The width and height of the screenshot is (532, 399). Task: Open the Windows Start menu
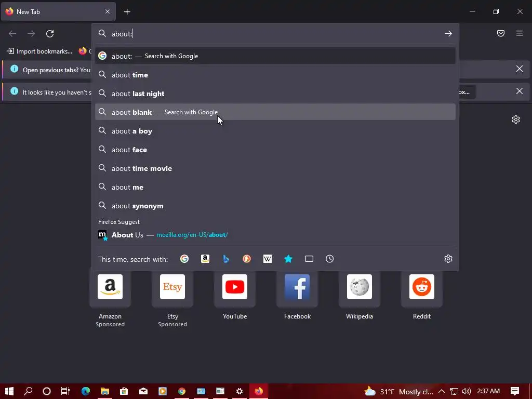point(9,391)
